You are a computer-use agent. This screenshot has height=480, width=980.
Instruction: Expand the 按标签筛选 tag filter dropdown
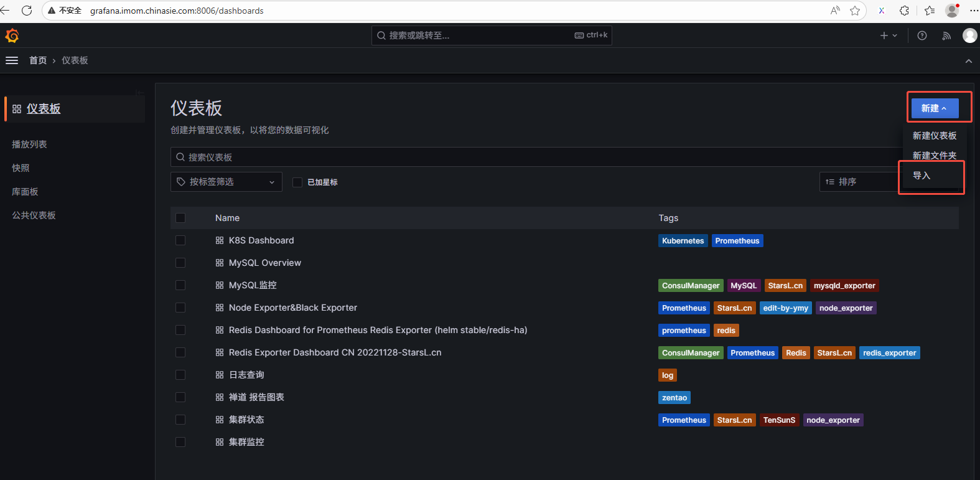226,182
